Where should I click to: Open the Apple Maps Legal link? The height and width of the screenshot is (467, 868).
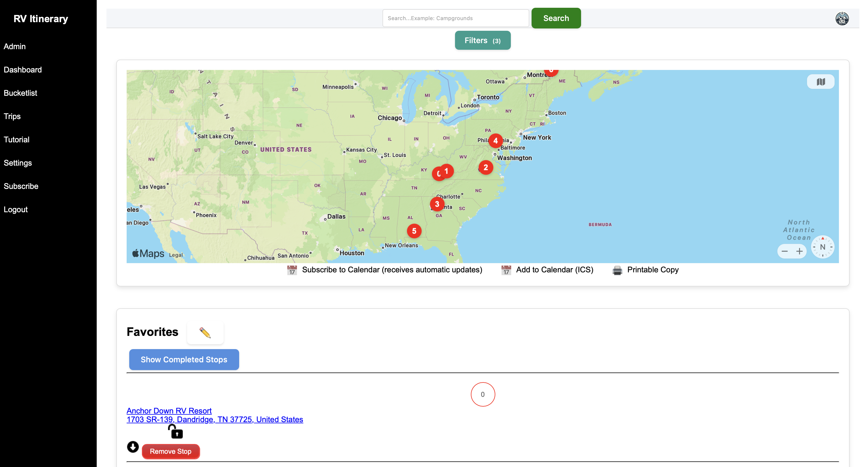tap(176, 255)
